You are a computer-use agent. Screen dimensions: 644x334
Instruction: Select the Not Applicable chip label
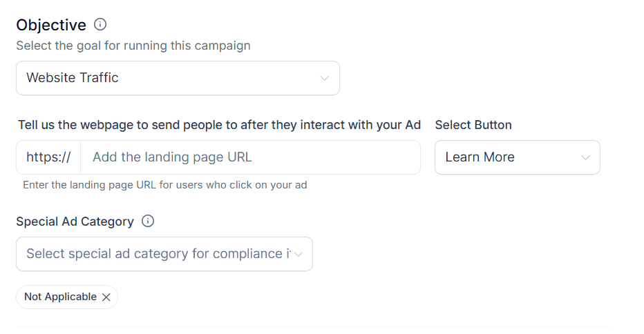point(60,297)
